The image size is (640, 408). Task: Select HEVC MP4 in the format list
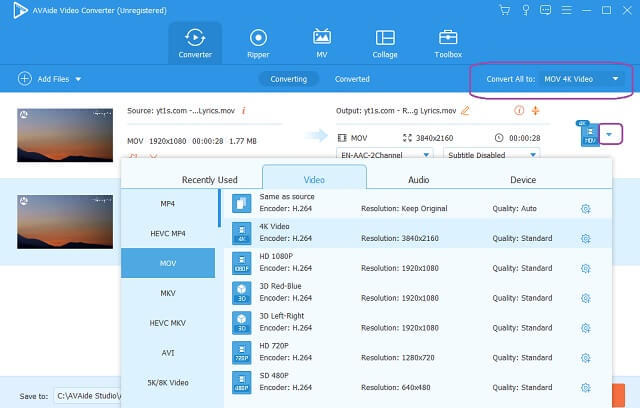click(168, 233)
